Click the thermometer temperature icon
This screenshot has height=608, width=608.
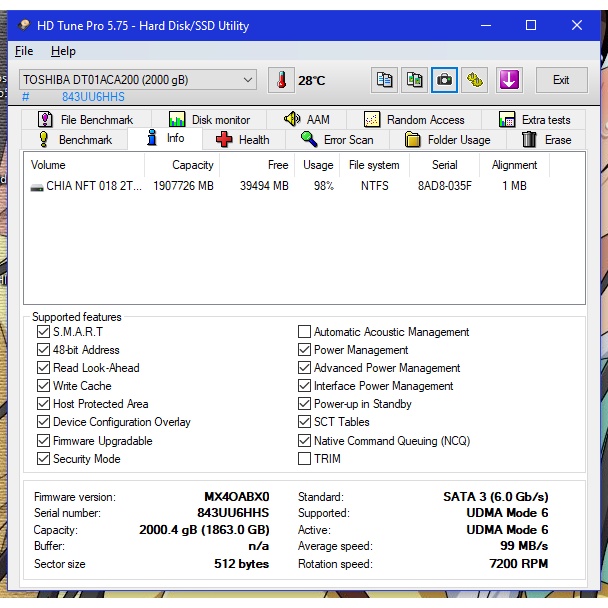pyautogui.click(x=282, y=80)
